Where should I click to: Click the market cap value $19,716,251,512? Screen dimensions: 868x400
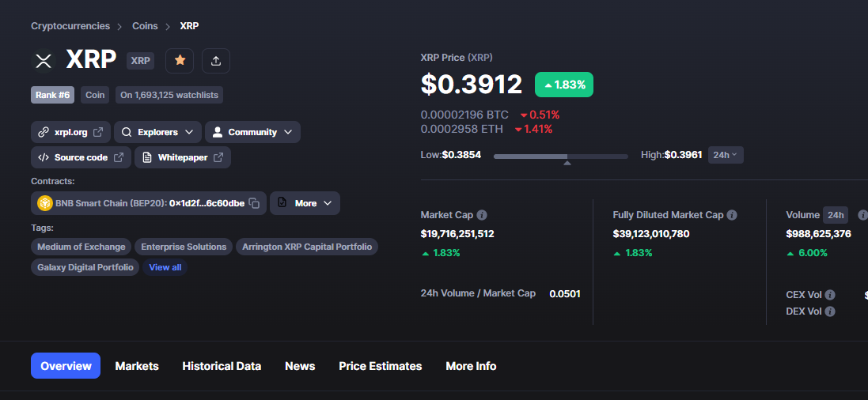457,233
